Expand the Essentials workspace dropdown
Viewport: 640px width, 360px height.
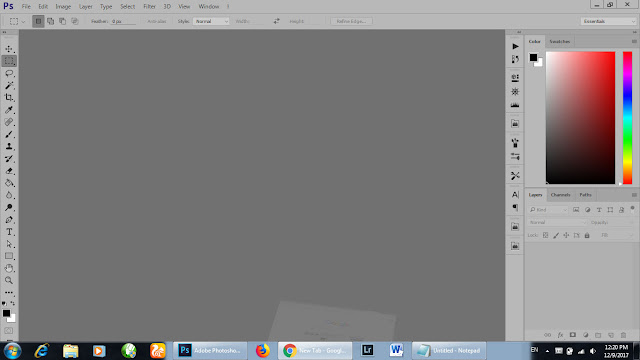(x=608, y=21)
